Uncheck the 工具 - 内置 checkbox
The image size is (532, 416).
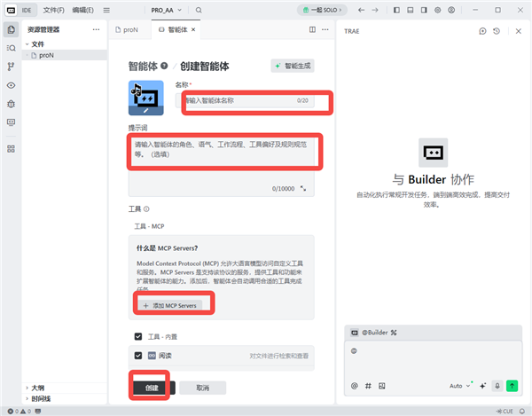(137, 336)
